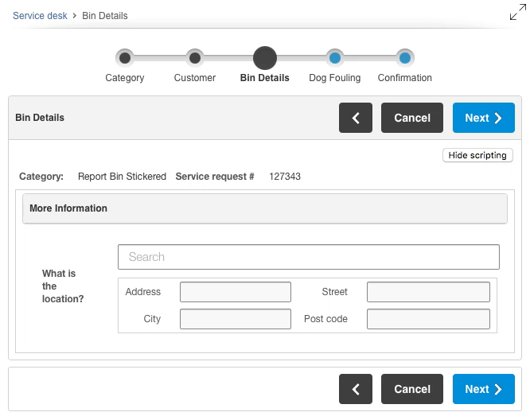Select the Category step circle
This screenshot has height=420, width=530.
(x=125, y=58)
